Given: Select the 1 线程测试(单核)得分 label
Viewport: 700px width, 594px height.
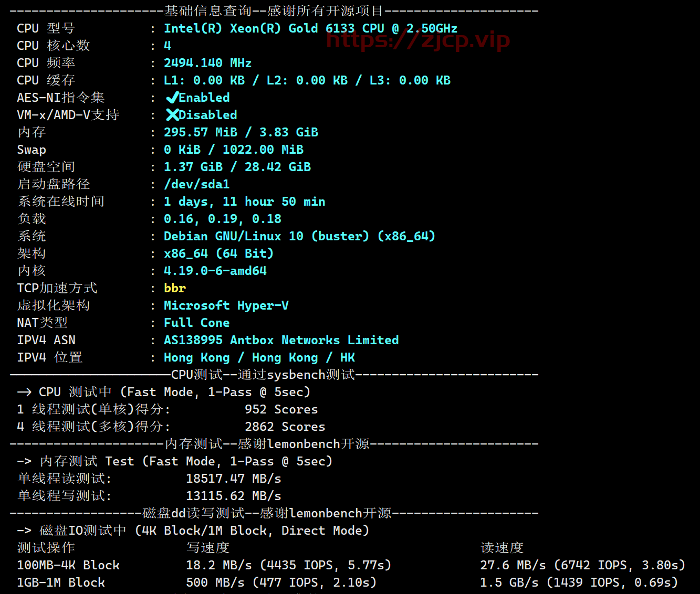Looking at the screenshot, I should (x=94, y=409).
